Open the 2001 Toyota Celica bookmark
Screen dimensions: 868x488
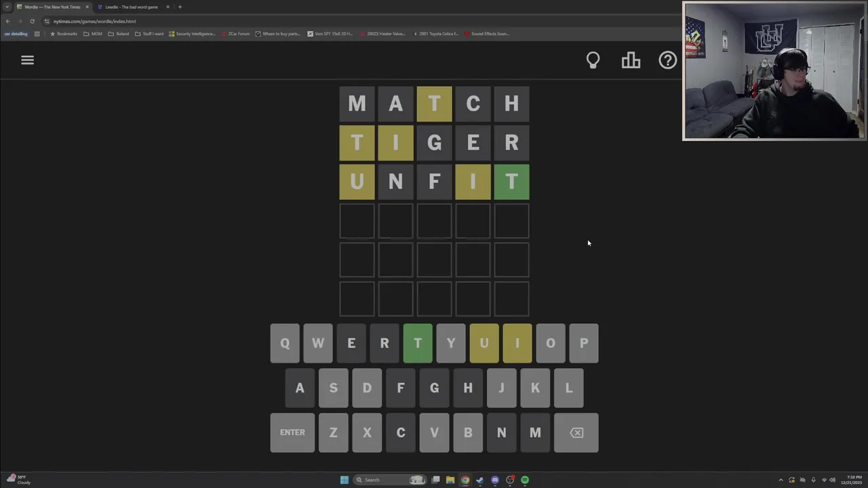(x=435, y=34)
